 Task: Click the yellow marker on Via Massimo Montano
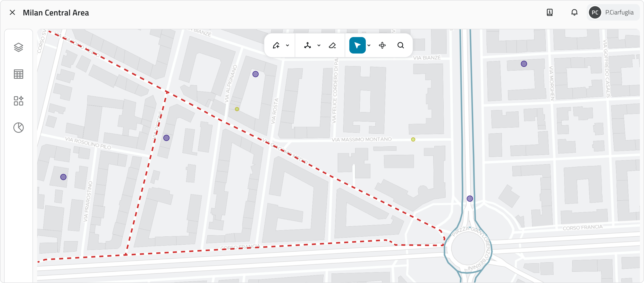(x=413, y=139)
